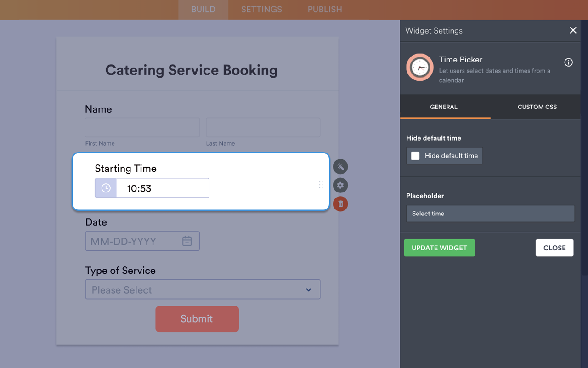
Task: Click the Select time placeholder field
Action: click(x=490, y=213)
